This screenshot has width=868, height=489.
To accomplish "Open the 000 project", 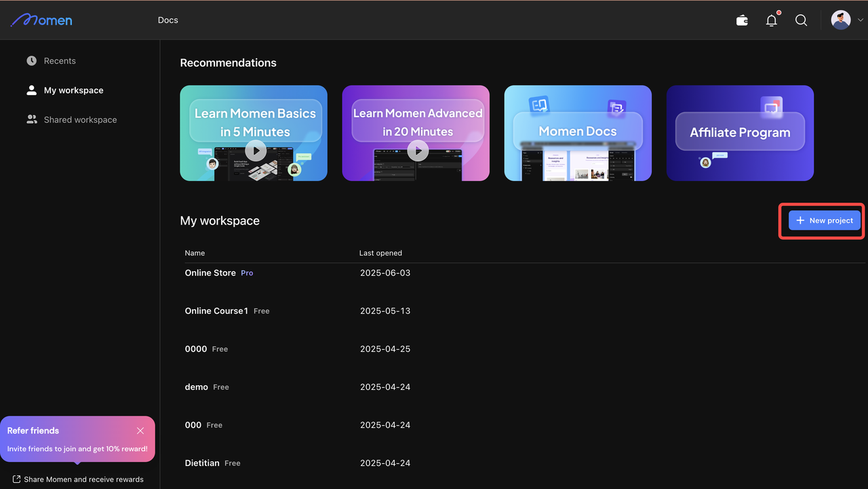I will pyautogui.click(x=193, y=425).
